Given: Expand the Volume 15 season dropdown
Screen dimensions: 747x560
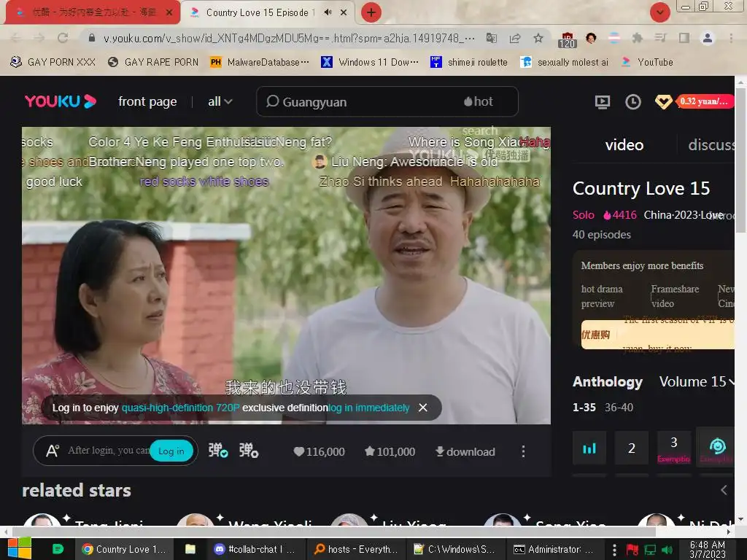Looking at the screenshot, I should tap(697, 381).
